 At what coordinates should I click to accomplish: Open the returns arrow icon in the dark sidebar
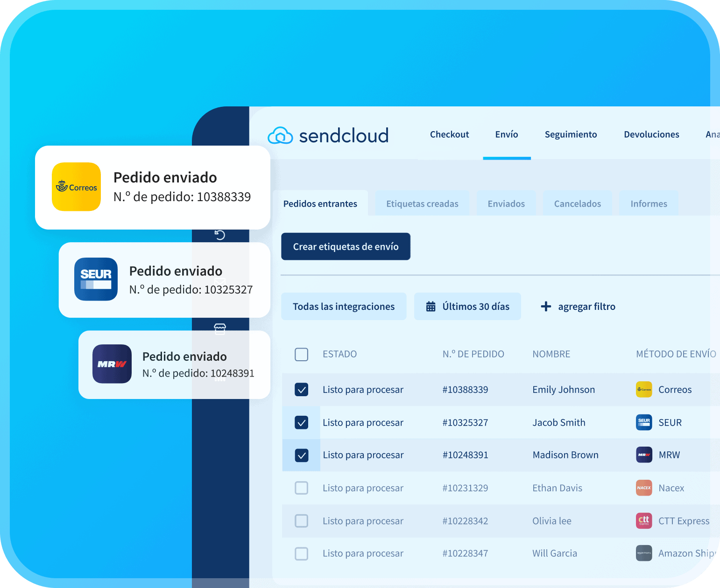pos(220,235)
